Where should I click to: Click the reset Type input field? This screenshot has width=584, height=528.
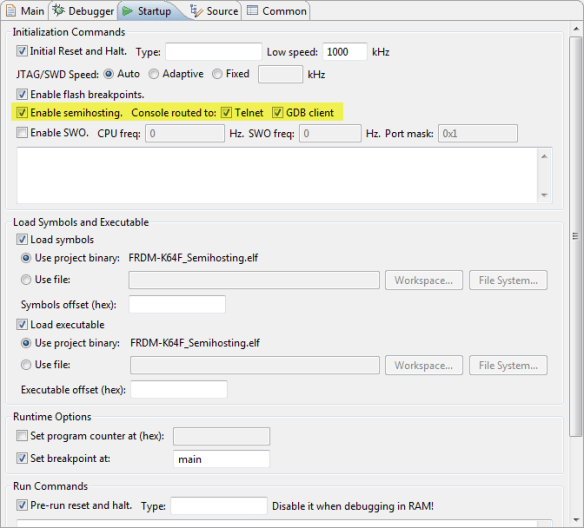coord(213,51)
